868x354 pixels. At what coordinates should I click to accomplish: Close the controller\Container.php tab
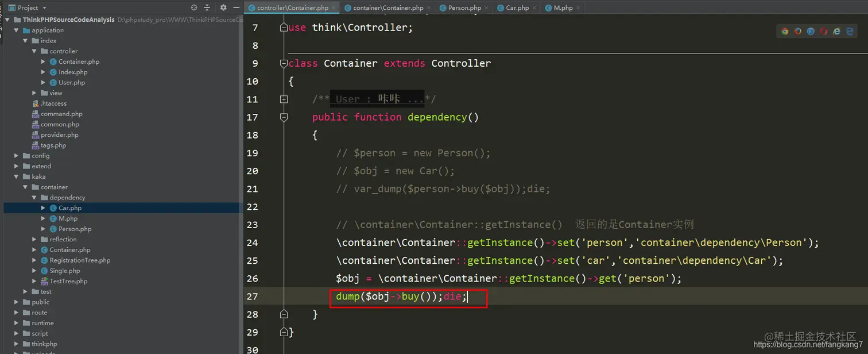[x=334, y=8]
